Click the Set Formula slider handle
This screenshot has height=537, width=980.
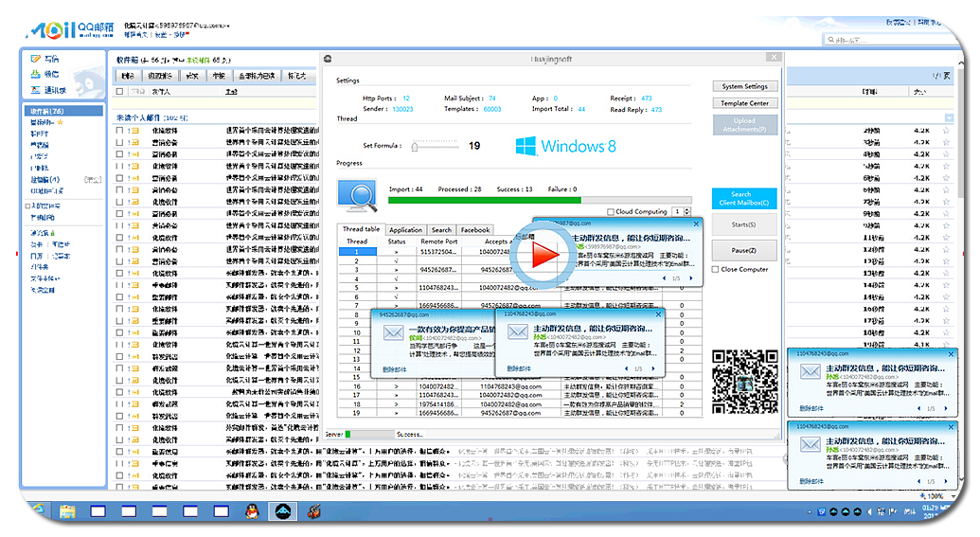415,147
